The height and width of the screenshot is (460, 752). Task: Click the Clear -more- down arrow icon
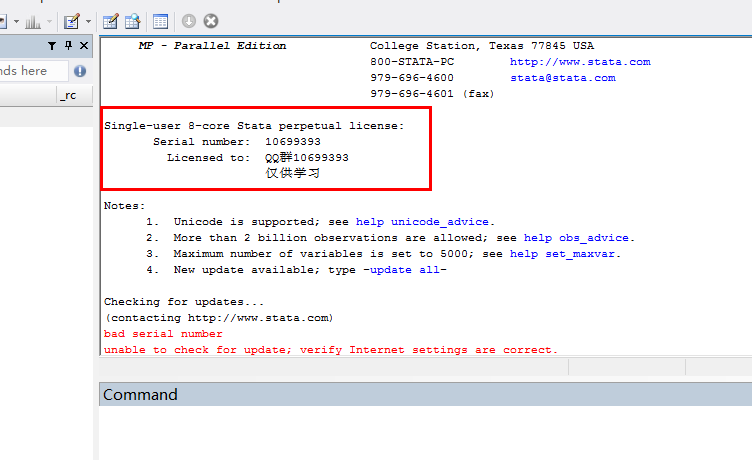188,21
